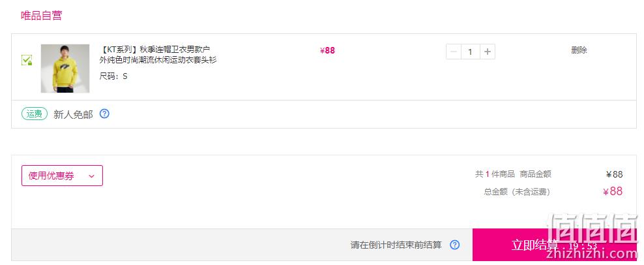The width and height of the screenshot is (644, 265).
Task: Open the KT系列 秋季连帽卫衣 product title
Action: point(158,55)
